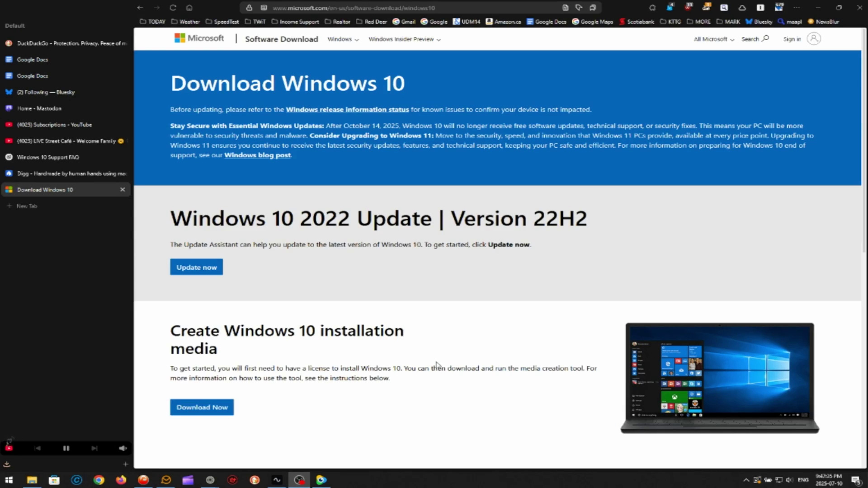This screenshot has width=868, height=488.
Task: Expand the Windows dropdown menu
Action: pos(343,39)
